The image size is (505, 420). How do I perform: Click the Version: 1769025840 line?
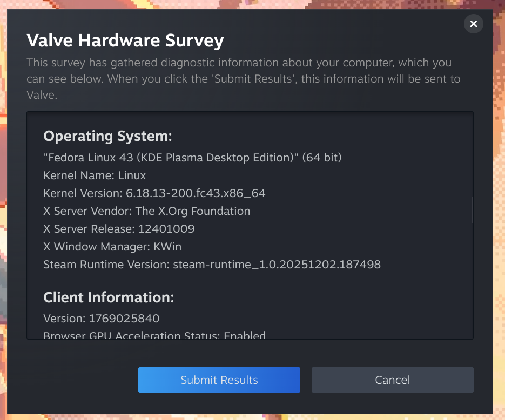click(101, 319)
